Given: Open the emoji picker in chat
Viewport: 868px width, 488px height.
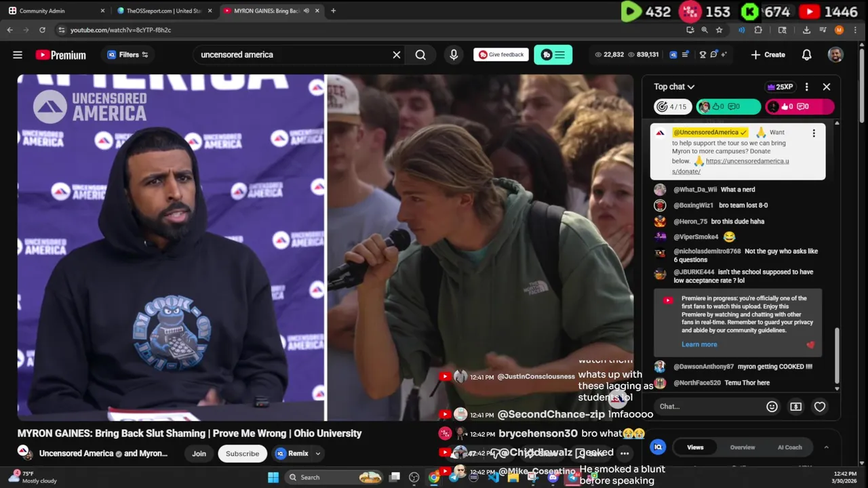Looking at the screenshot, I should point(772,407).
